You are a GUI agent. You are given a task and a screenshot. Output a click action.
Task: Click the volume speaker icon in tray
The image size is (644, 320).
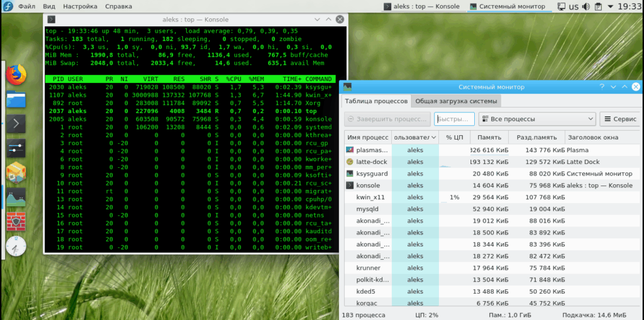click(x=586, y=7)
